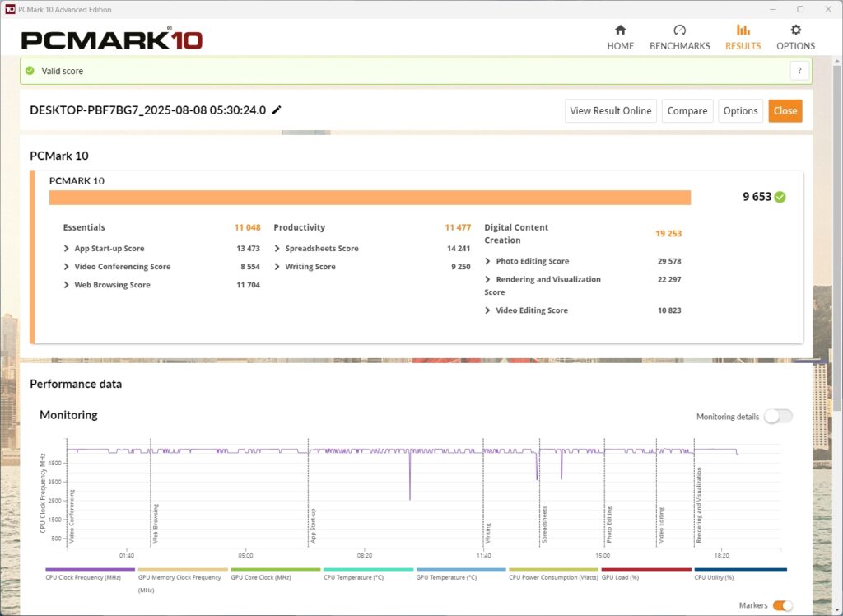Toggle GPU Load legend series
The width and height of the screenshot is (843, 616).
coord(646,574)
